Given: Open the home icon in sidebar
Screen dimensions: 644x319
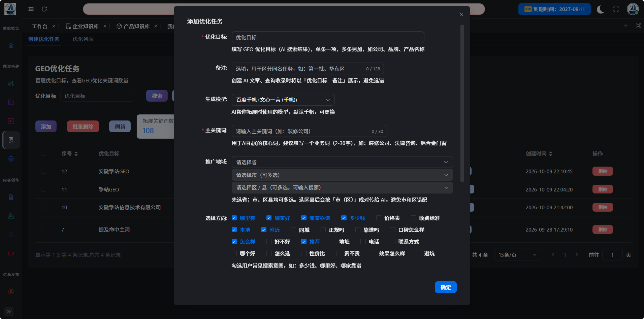Looking at the screenshot, I should click(x=11, y=45).
